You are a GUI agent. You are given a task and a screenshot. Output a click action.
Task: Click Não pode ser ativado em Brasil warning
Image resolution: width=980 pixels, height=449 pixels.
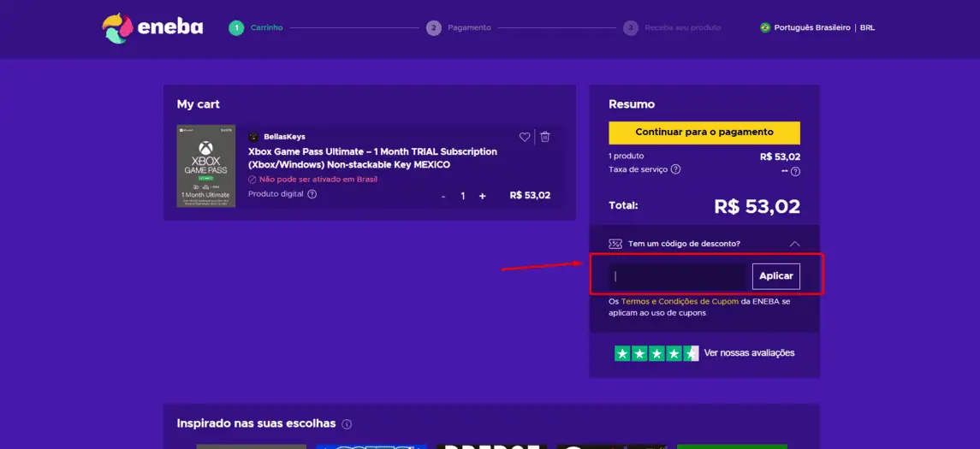(312, 180)
